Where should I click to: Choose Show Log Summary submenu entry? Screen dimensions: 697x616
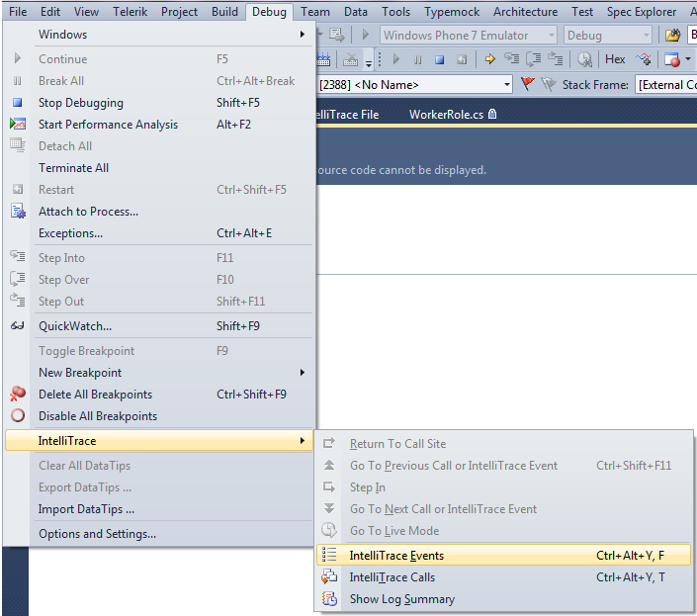click(503, 598)
